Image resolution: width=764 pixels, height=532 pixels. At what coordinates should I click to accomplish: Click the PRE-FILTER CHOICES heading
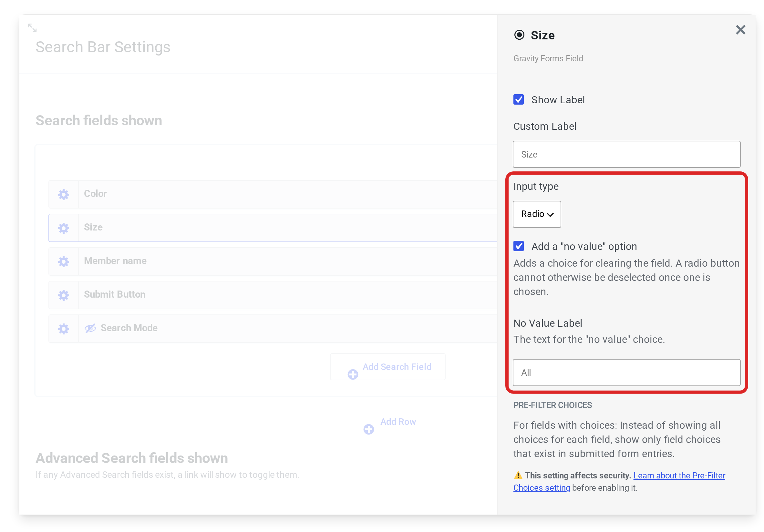click(x=552, y=405)
